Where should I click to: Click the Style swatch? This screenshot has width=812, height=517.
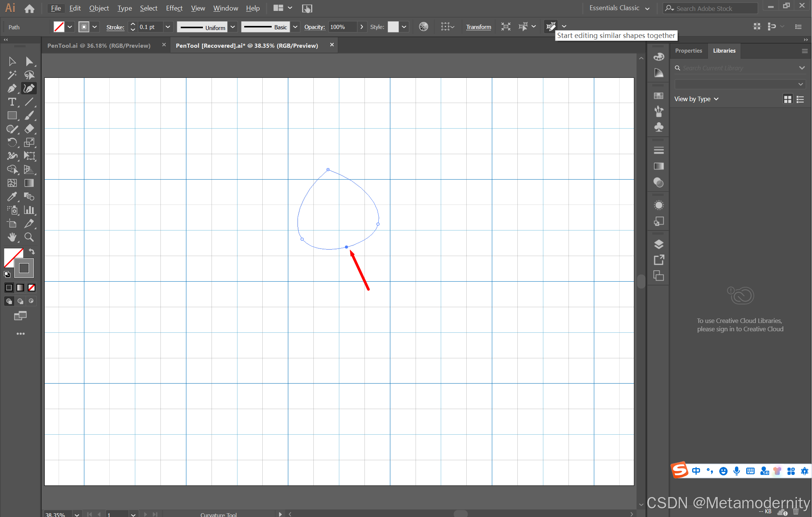[393, 27]
